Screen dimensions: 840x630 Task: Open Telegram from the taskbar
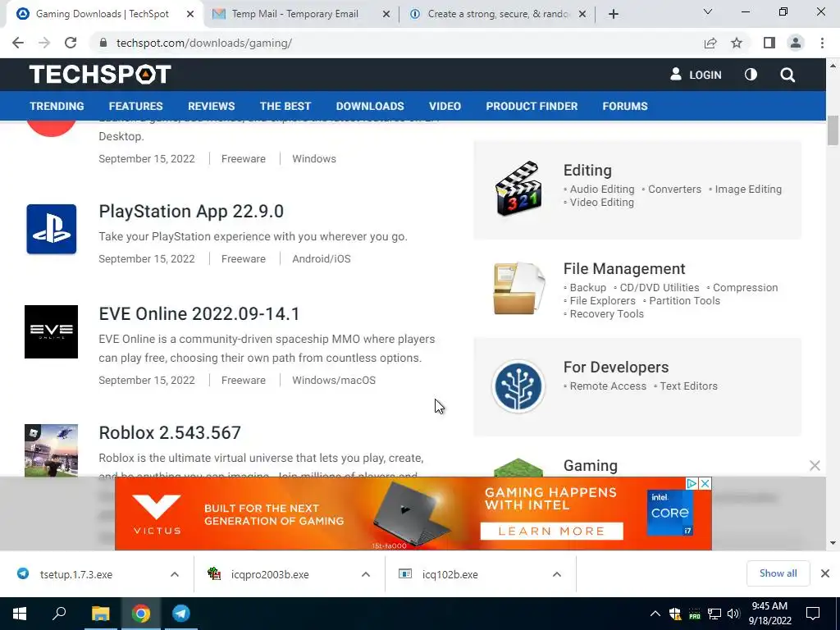(x=181, y=614)
